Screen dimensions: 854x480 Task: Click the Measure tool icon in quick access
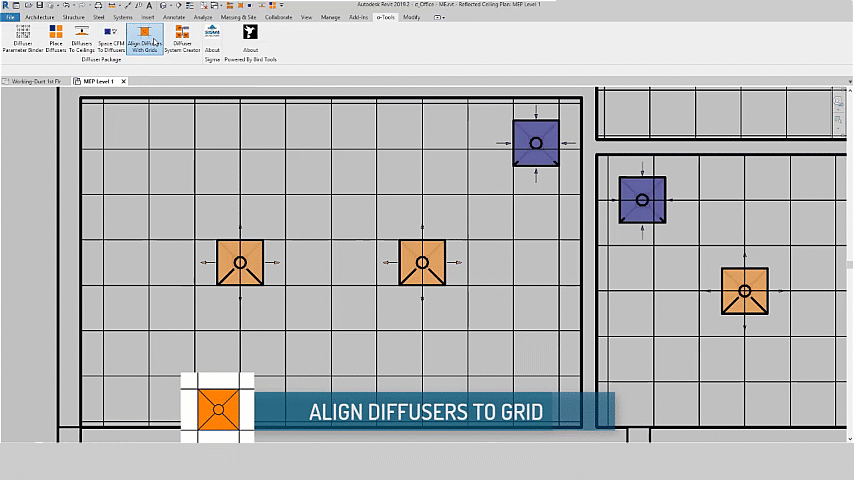coord(112,5)
